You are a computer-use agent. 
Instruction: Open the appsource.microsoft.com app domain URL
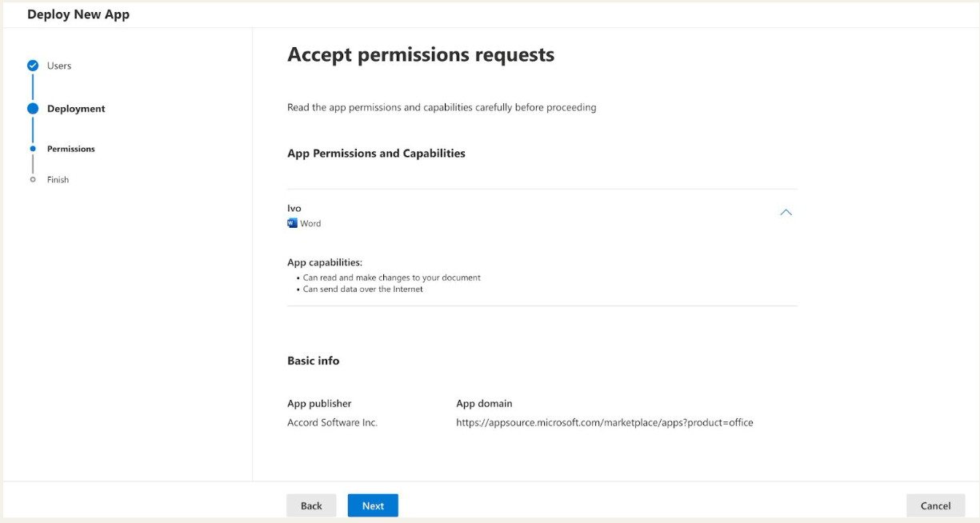click(x=604, y=423)
